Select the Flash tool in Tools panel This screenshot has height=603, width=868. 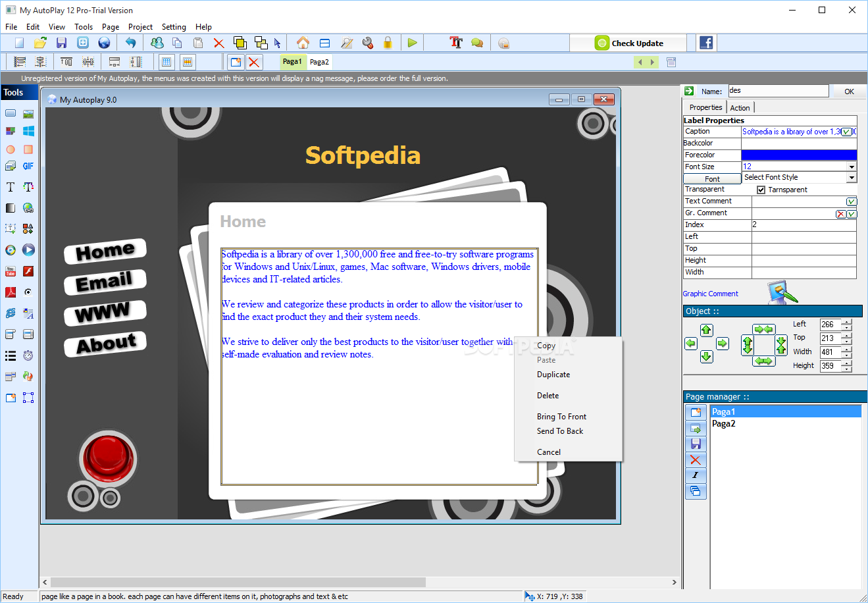28,271
